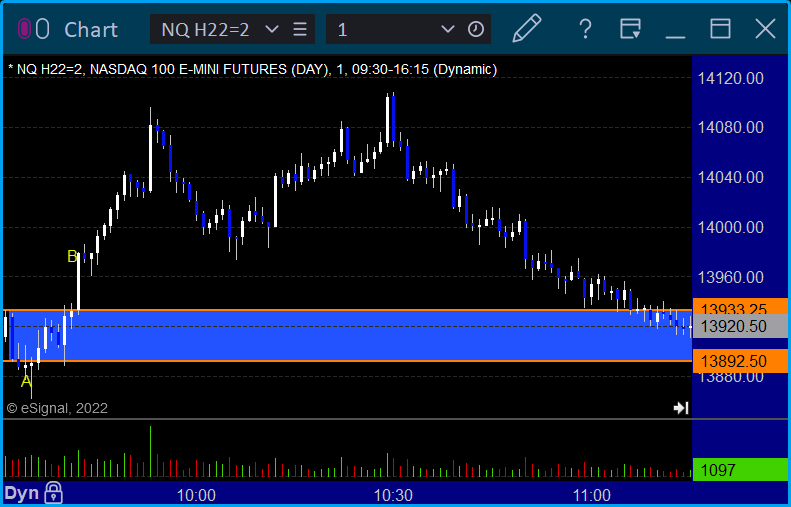Click the Chart window title text

91,30
